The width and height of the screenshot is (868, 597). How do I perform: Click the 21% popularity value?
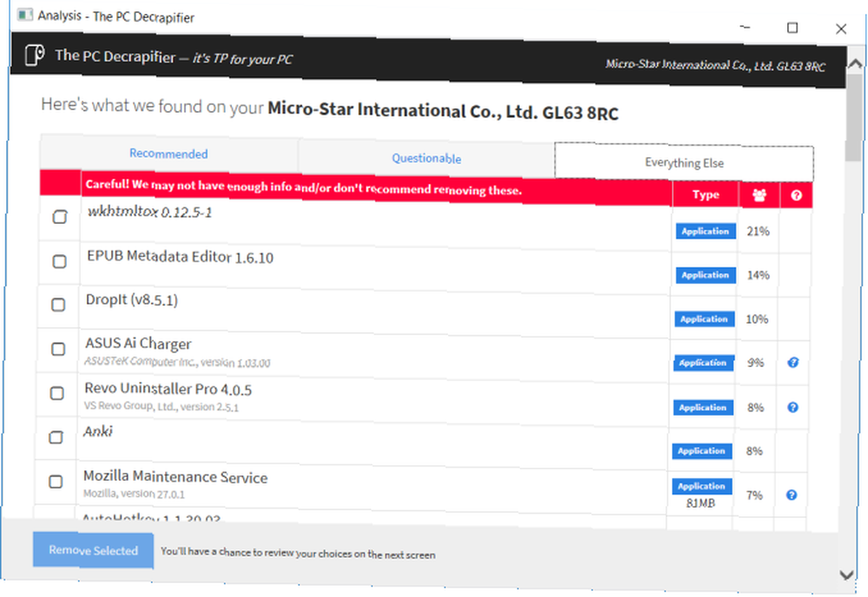758,232
